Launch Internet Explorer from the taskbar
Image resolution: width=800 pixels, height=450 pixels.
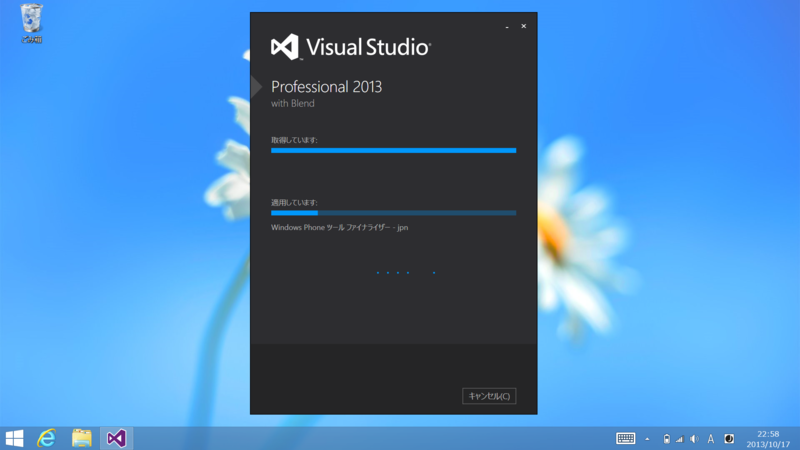coord(47,438)
